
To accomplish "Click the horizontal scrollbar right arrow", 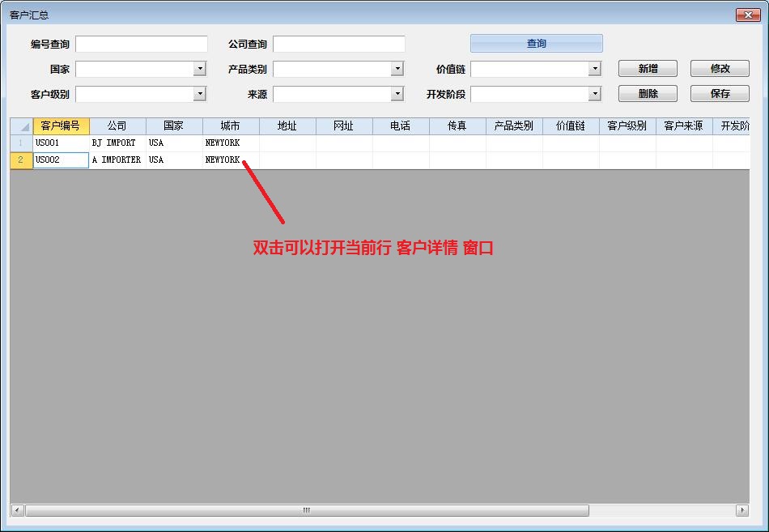I will pos(742,510).
